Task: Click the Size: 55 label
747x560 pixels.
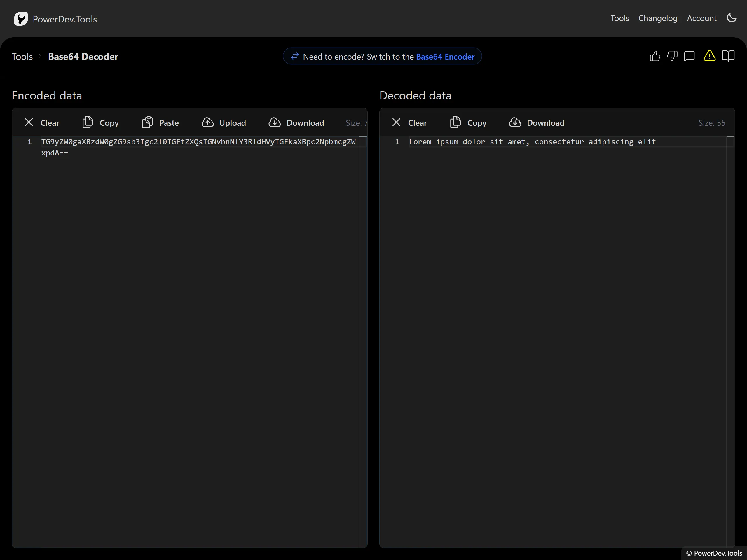Action: point(711,123)
